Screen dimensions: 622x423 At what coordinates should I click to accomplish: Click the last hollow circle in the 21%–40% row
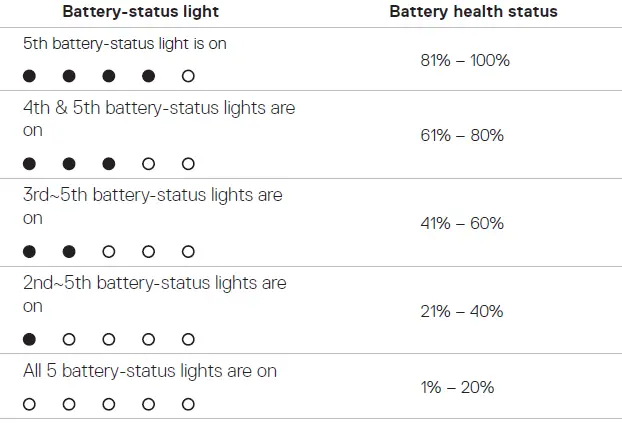[188, 340]
